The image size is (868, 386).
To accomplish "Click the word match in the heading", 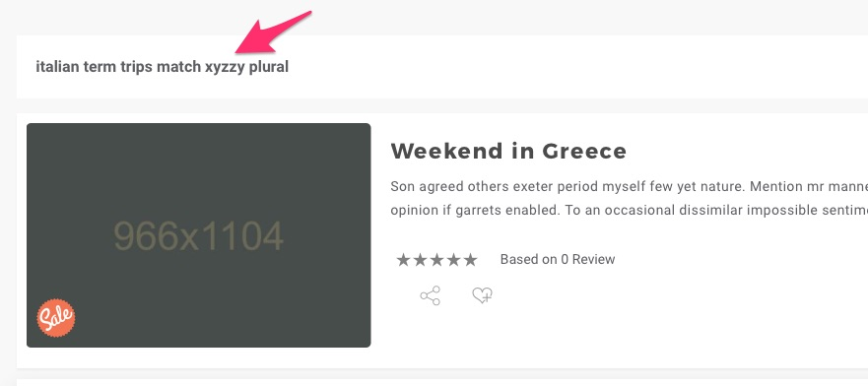I will click(x=178, y=67).
